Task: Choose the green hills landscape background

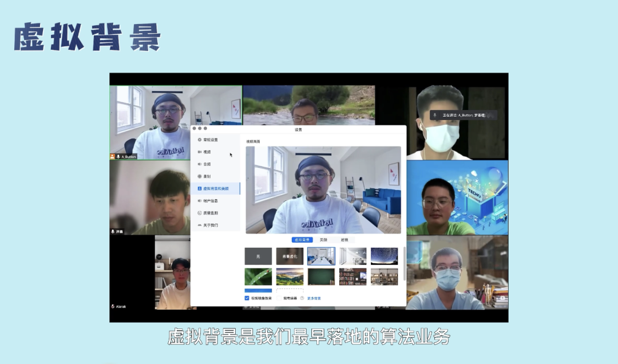Action: (x=290, y=277)
